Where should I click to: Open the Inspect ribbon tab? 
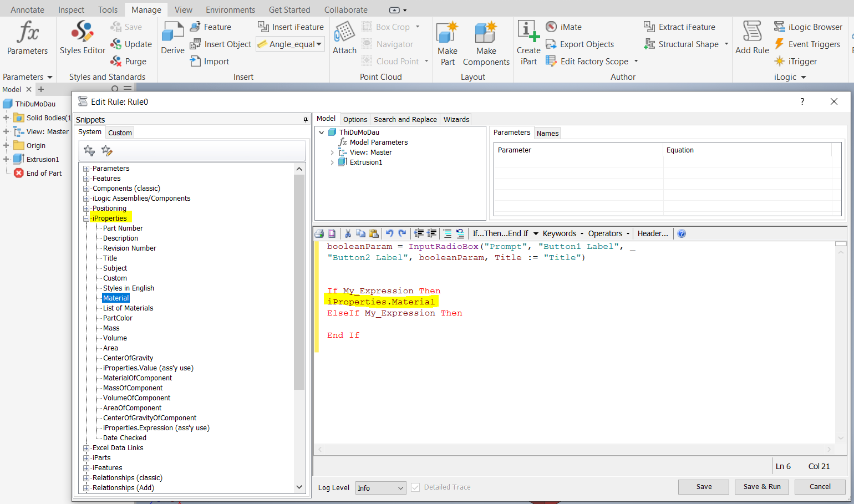tap(71, 9)
